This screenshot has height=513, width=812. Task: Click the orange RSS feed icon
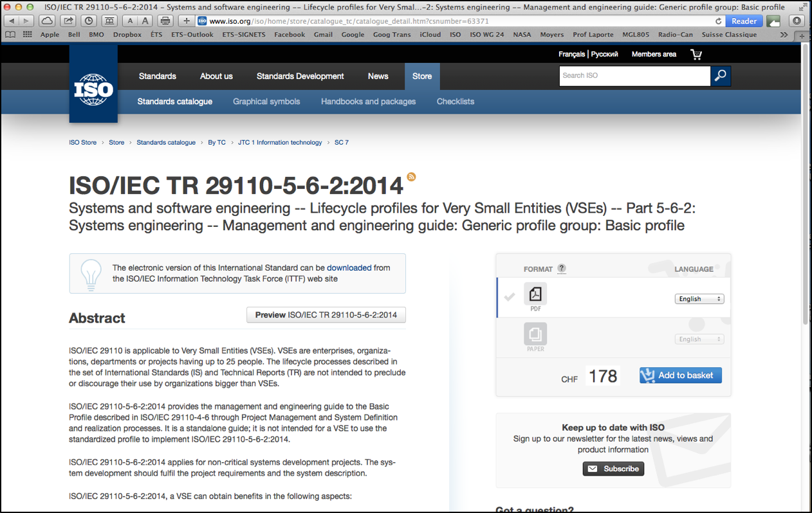click(x=411, y=177)
